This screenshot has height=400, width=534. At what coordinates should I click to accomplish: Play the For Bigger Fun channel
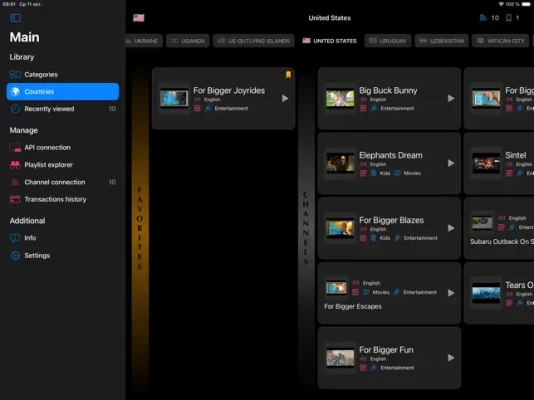pos(451,358)
